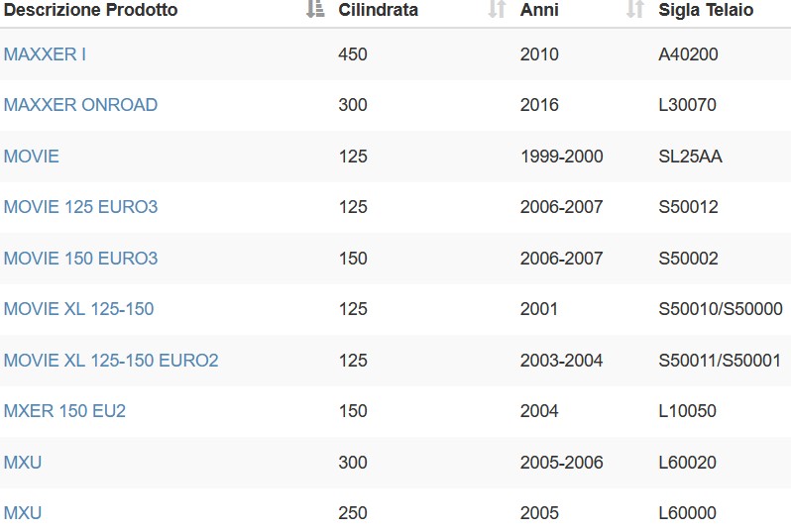Screen dimensions: 791x532
Task: Select the Descrizione Prodotto column header
Action: (91, 10)
